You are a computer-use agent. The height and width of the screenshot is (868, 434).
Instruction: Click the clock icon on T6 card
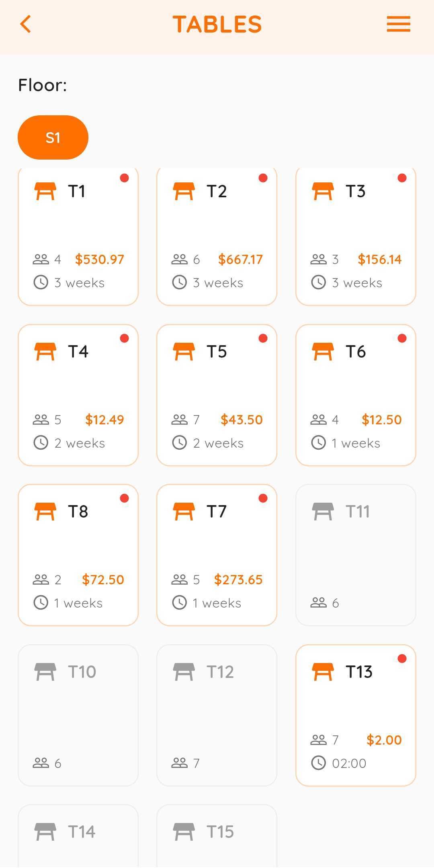tap(319, 443)
